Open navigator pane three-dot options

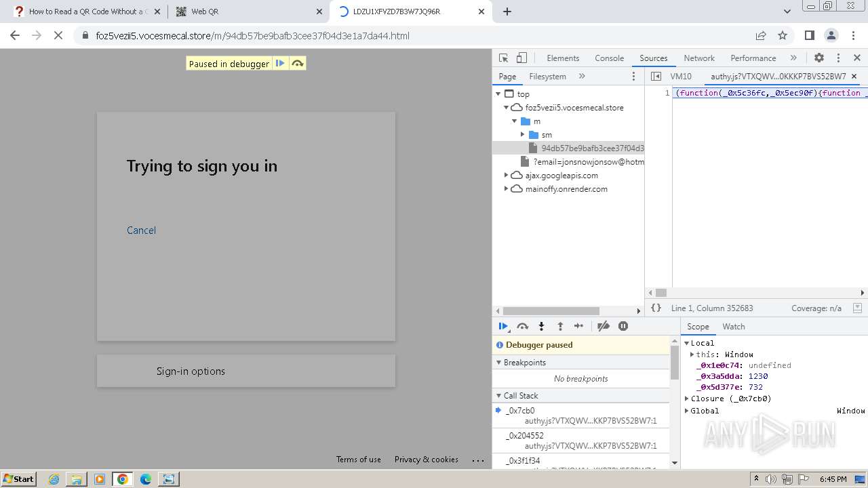[634, 77]
